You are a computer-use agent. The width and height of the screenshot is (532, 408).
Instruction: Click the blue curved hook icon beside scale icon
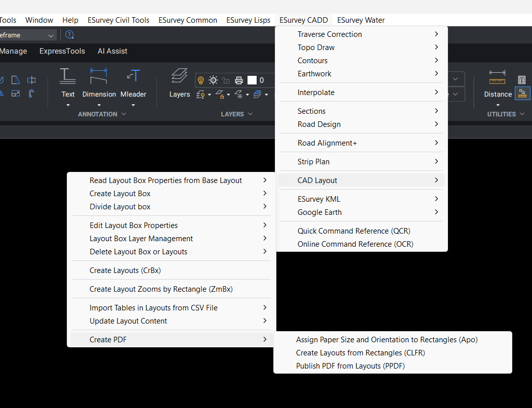(31, 94)
